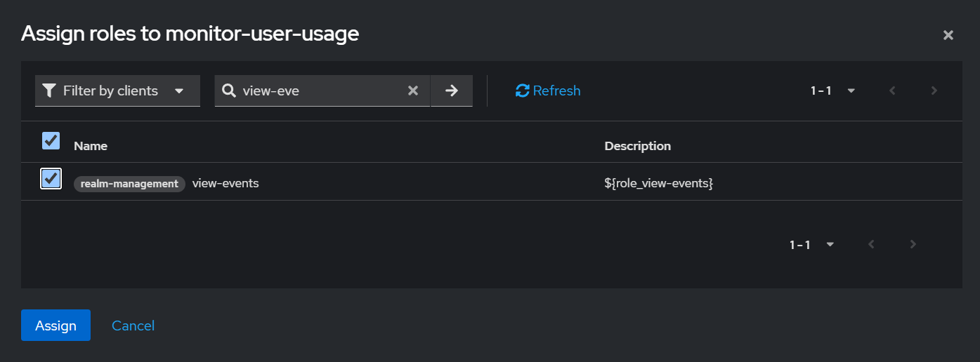
Task: Expand the top 1-1 pagination dropdown
Action: tap(832, 91)
